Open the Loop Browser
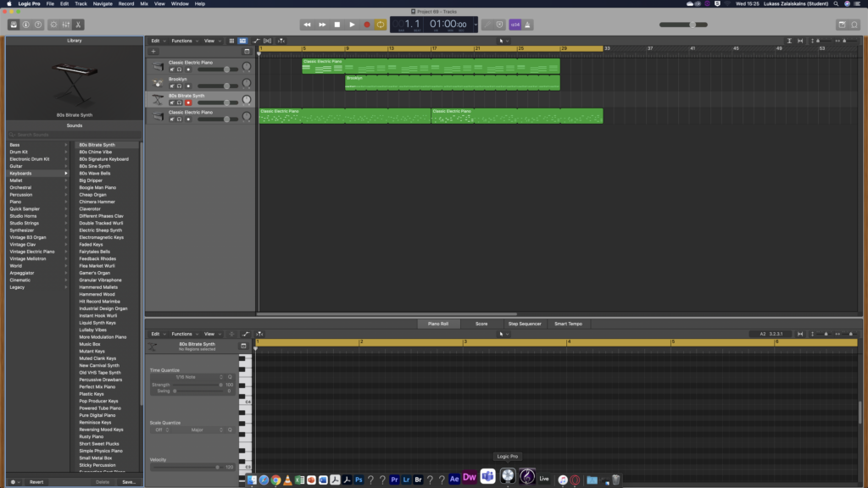This screenshot has width=868, height=488. pos(854,25)
